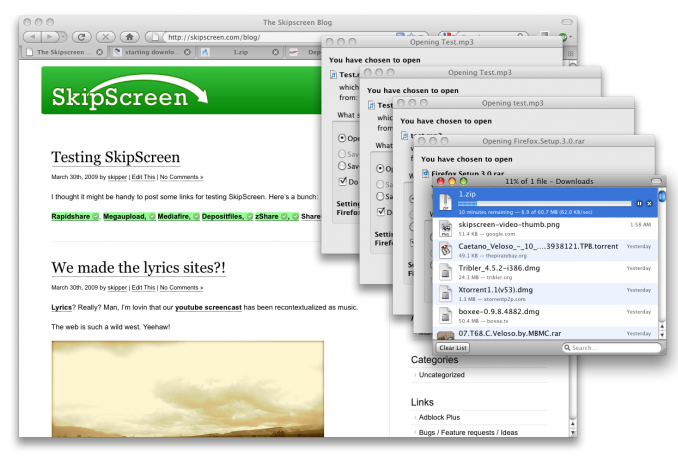Click the Xtorrent dmg file icon
The width and height of the screenshot is (678, 460).
click(x=446, y=294)
